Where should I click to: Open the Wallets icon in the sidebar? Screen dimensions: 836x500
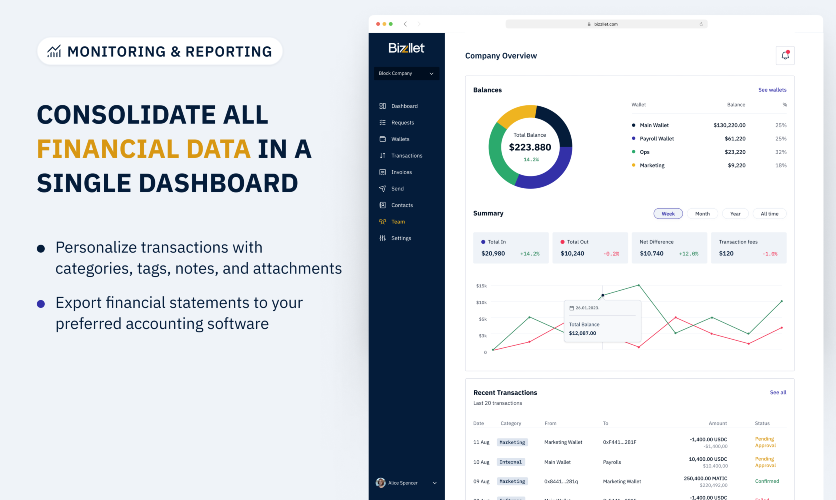coord(382,139)
